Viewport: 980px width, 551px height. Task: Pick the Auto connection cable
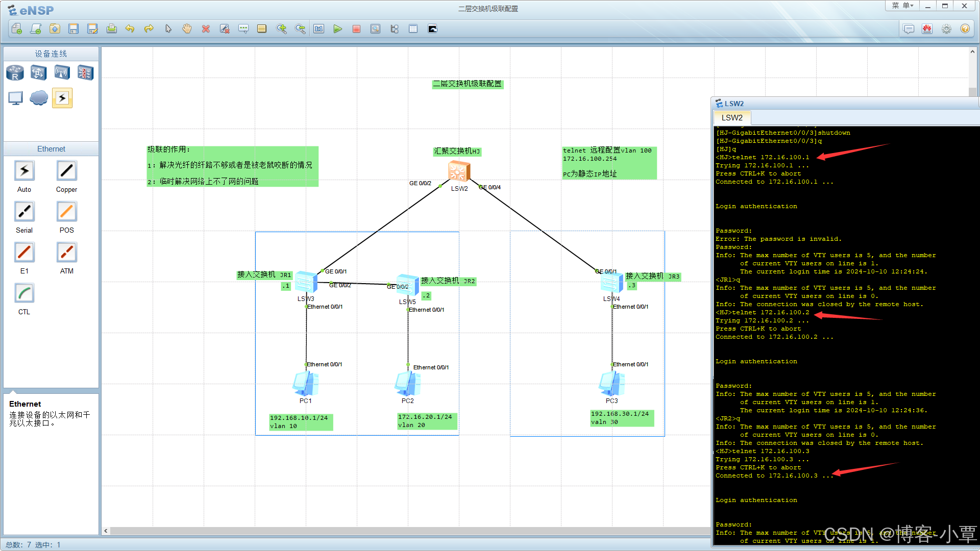24,171
